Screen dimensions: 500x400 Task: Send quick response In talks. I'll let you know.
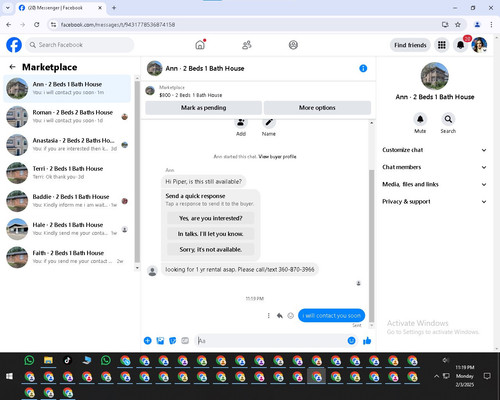point(210,234)
